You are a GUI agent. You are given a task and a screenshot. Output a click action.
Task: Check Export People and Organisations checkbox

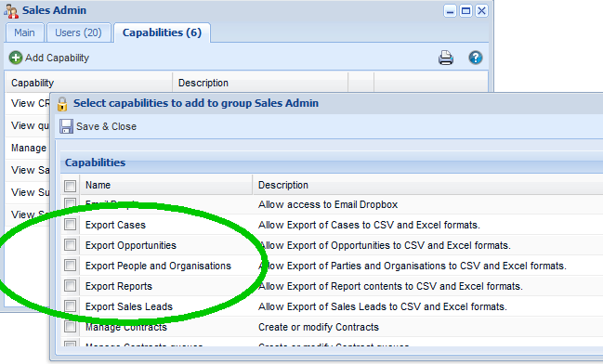tap(70, 265)
